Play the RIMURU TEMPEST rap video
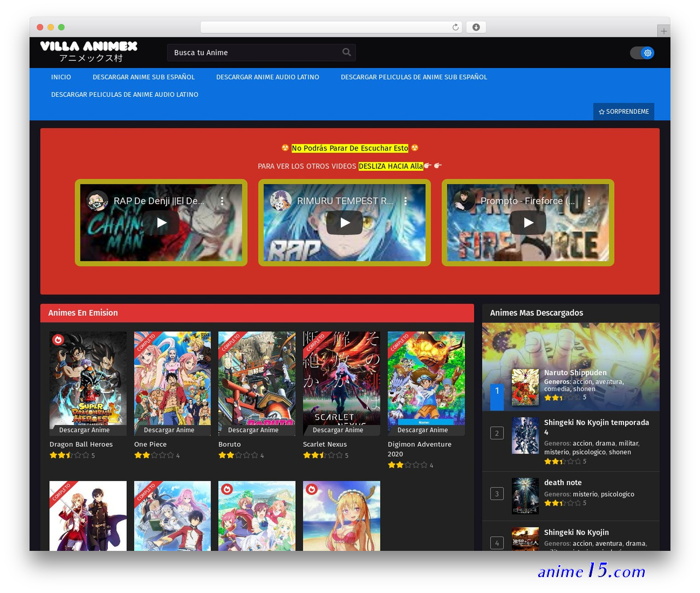This screenshot has width=700, height=593. point(345,223)
